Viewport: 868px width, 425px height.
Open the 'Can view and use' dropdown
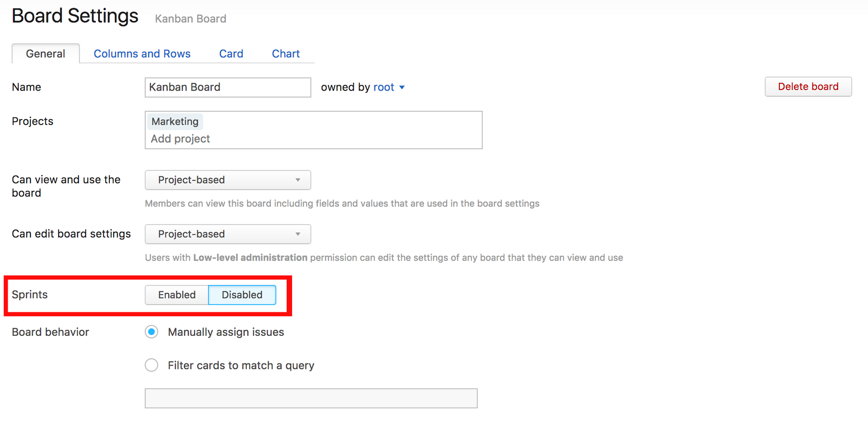(228, 180)
